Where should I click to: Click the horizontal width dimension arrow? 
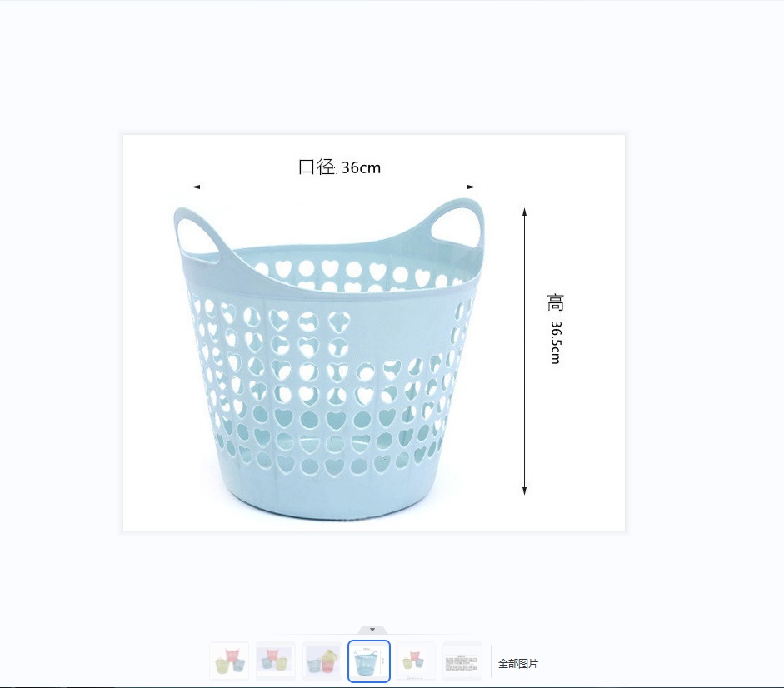pos(333,187)
